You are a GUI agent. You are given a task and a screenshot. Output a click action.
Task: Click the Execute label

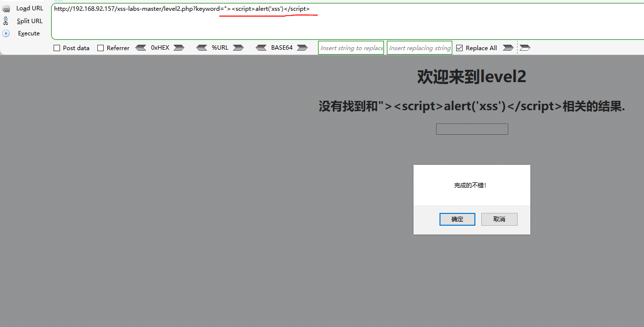coord(29,33)
